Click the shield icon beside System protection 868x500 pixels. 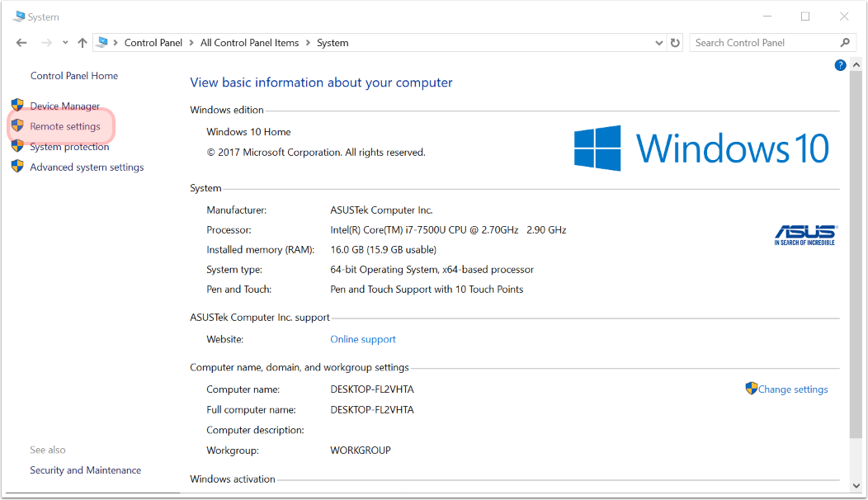(x=17, y=145)
